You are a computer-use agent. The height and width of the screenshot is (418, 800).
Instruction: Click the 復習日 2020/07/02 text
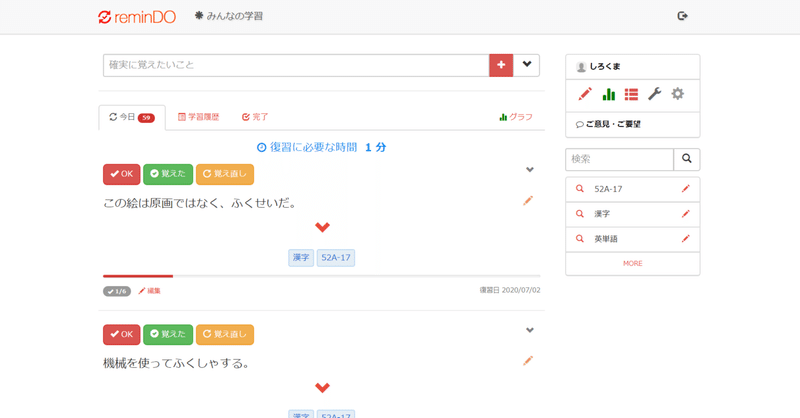click(510, 290)
